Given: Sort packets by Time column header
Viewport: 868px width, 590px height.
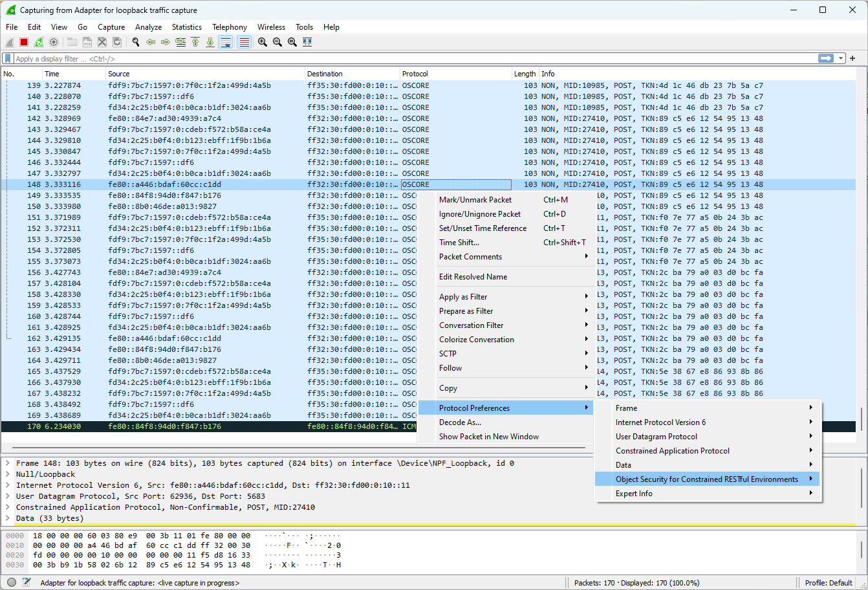Looking at the screenshot, I should [74, 74].
